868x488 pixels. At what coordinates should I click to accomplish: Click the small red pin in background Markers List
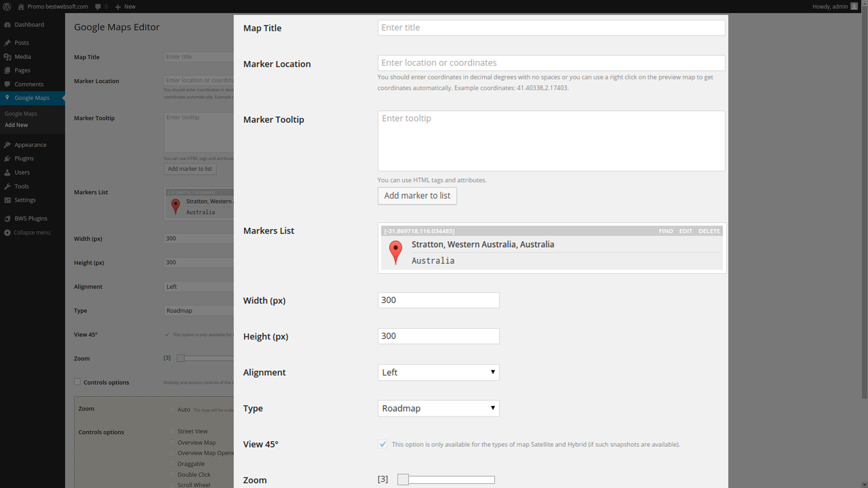point(175,206)
